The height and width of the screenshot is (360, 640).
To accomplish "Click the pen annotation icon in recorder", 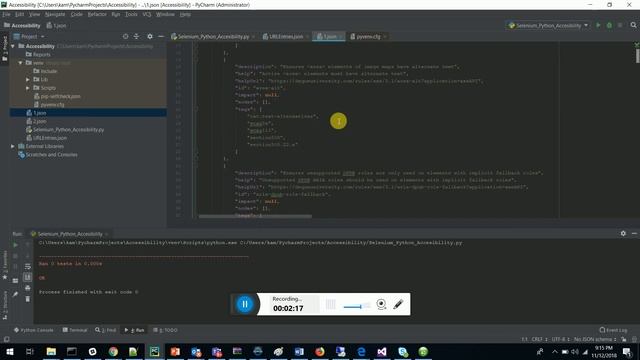I will 398,304.
